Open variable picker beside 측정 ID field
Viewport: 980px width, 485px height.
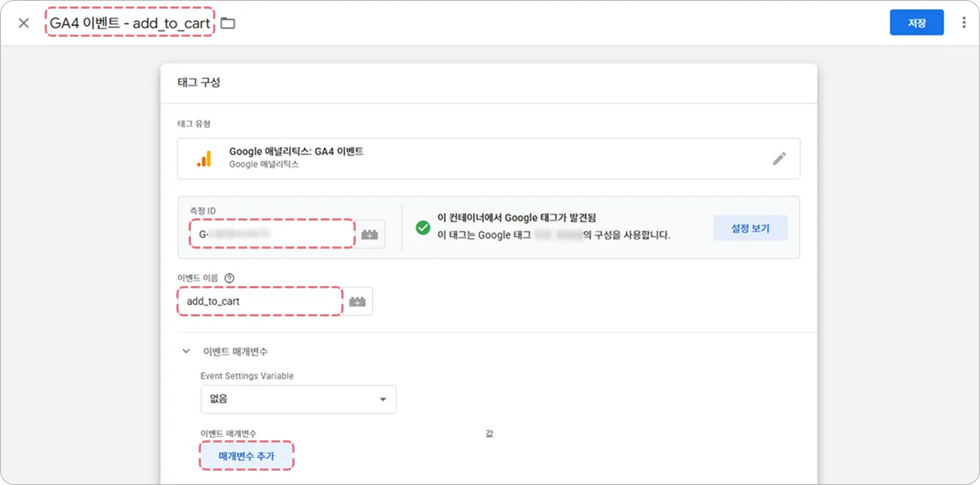pyautogui.click(x=370, y=234)
